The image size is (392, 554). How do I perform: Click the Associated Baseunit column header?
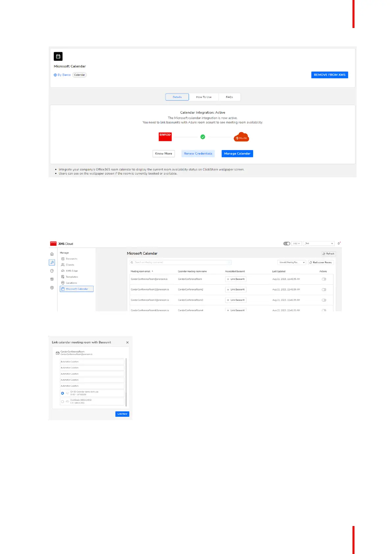point(235,271)
